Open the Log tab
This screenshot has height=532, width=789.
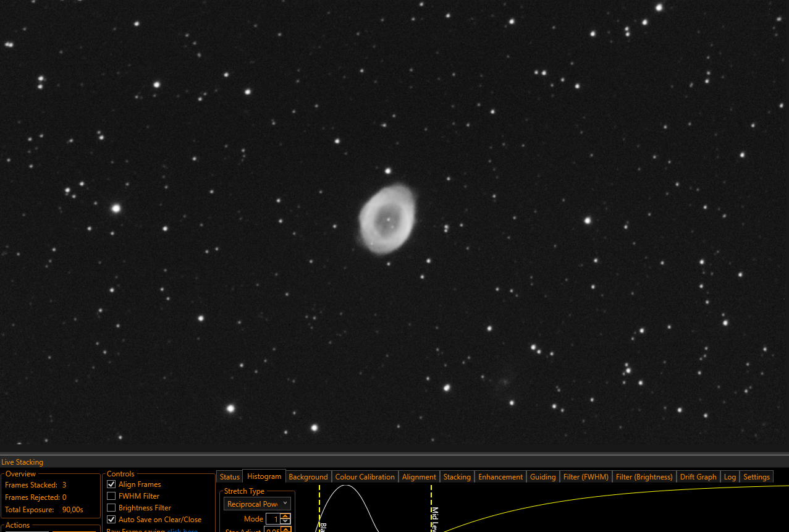730,477
